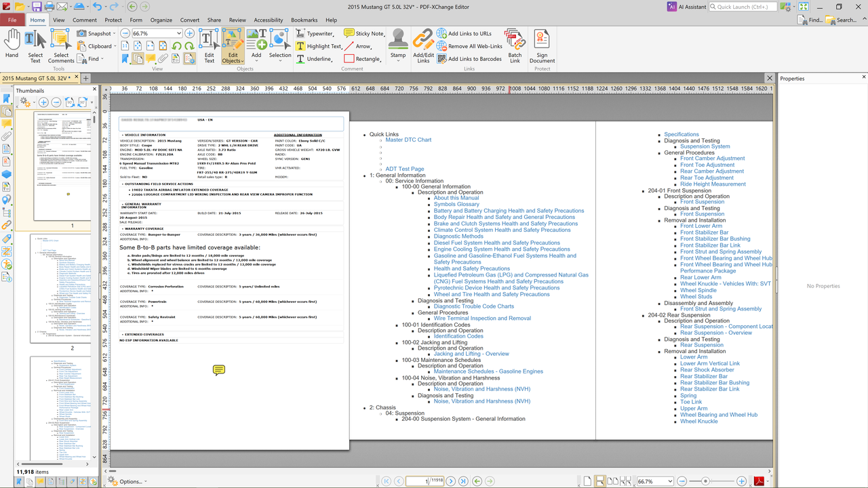Click the Sign Document button

pyautogui.click(x=542, y=45)
